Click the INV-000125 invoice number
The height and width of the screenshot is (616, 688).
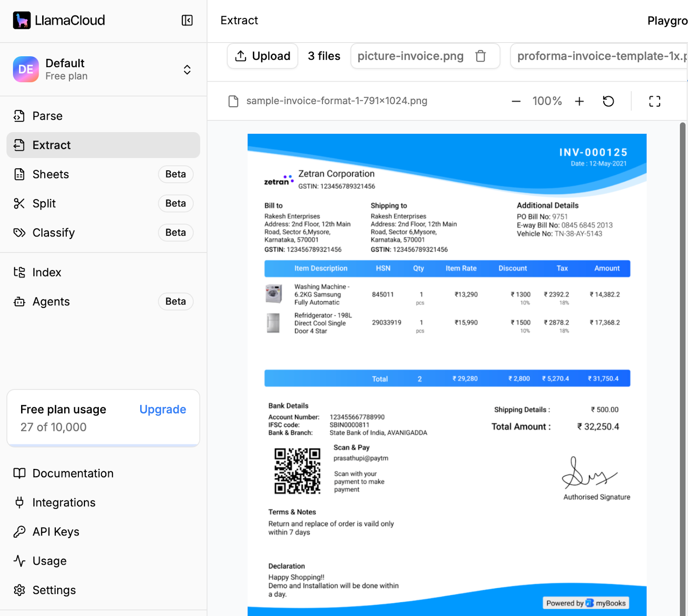click(x=593, y=152)
